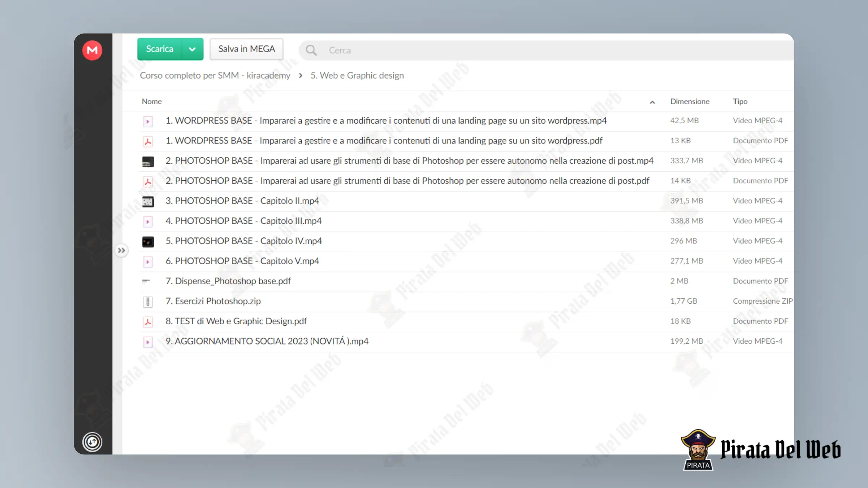Select file name 1. WORDPRESS BASE ... wordpress.mp4
Viewport: 868px width, 488px height.
386,121
